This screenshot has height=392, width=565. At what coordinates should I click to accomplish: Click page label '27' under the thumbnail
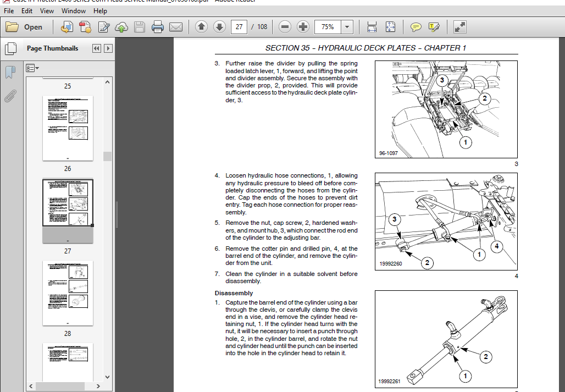68,251
